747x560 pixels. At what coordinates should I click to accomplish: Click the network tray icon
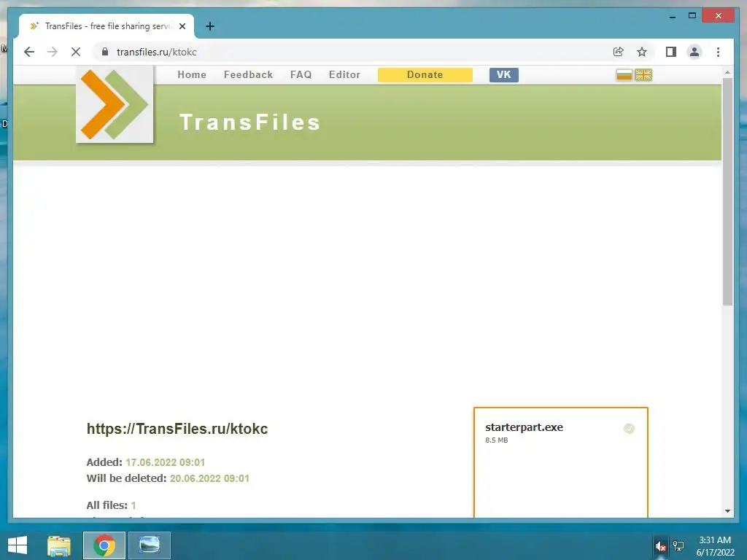[678, 546]
